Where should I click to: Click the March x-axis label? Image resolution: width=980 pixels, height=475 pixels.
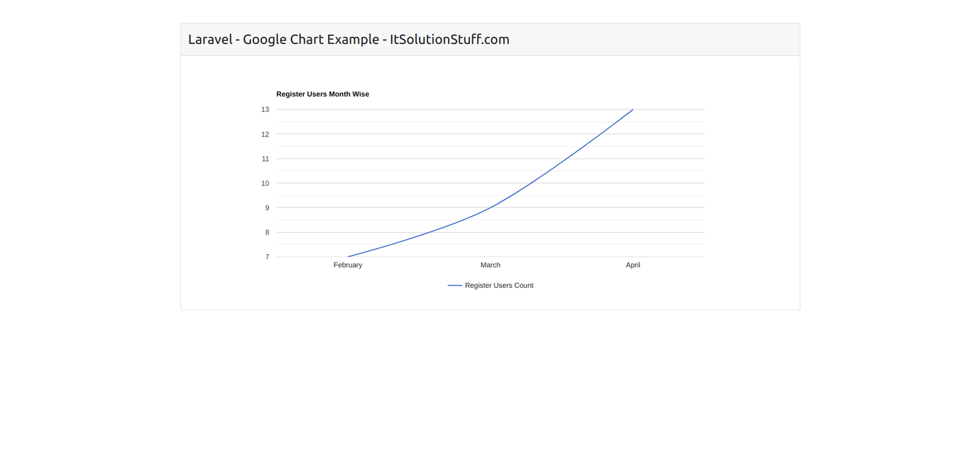[490, 265]
